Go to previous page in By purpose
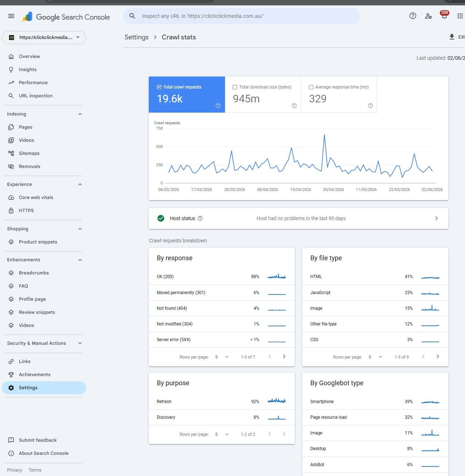The height and width of the screenshot is (476, 465). tap(270, 434)
